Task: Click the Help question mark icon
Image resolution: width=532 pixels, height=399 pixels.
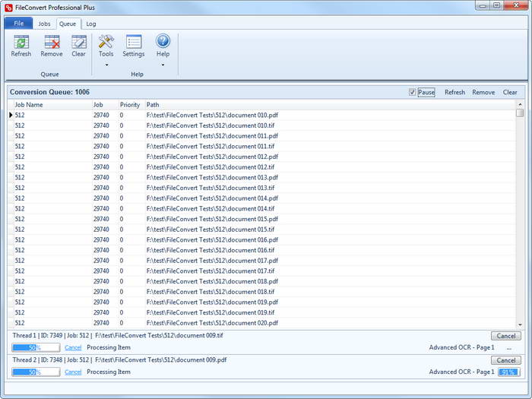Action: pos(163,41)
